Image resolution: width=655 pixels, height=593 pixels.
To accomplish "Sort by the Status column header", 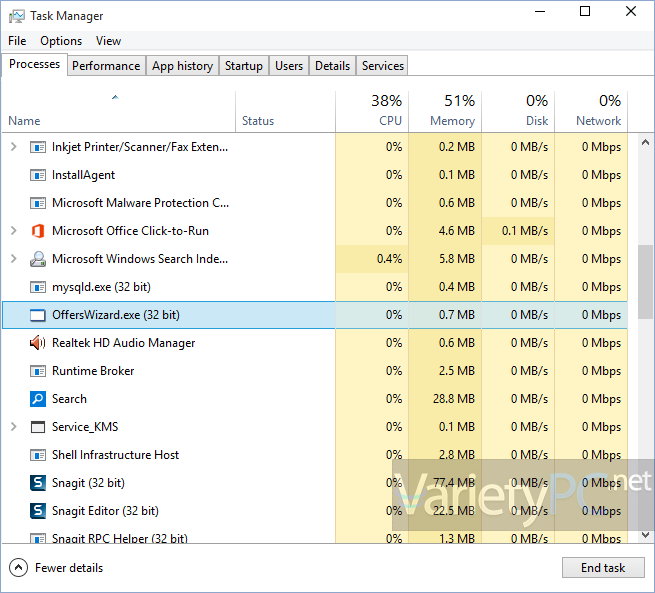I will click(285, 112).
